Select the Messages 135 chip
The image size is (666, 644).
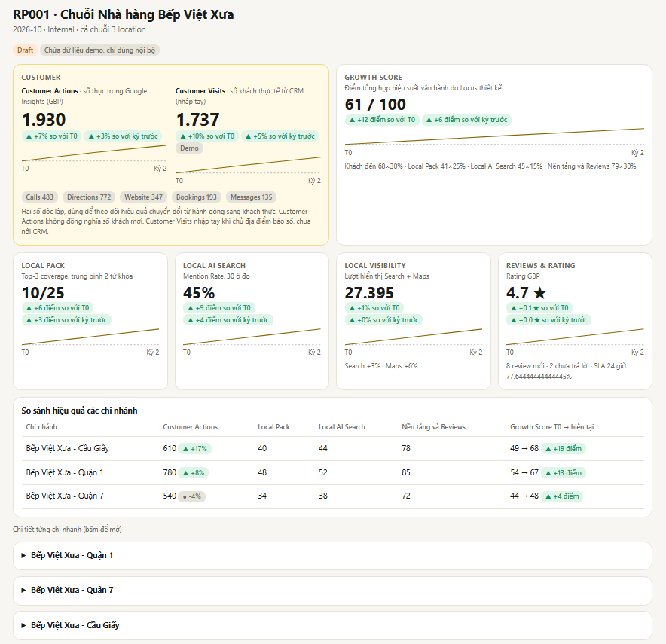tap(251, 197)
